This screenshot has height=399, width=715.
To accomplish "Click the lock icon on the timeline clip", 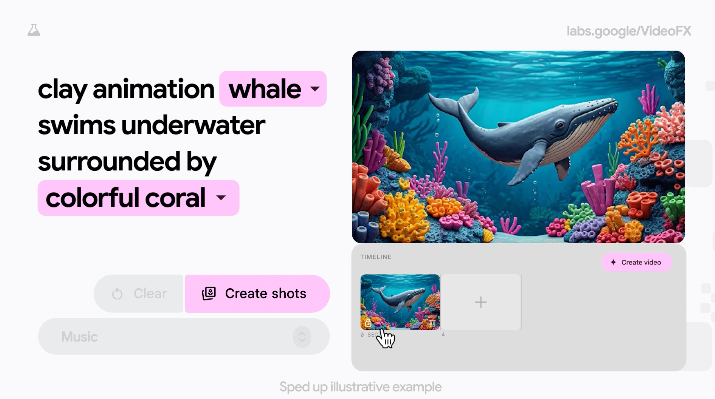I will [x=368, y=323].
